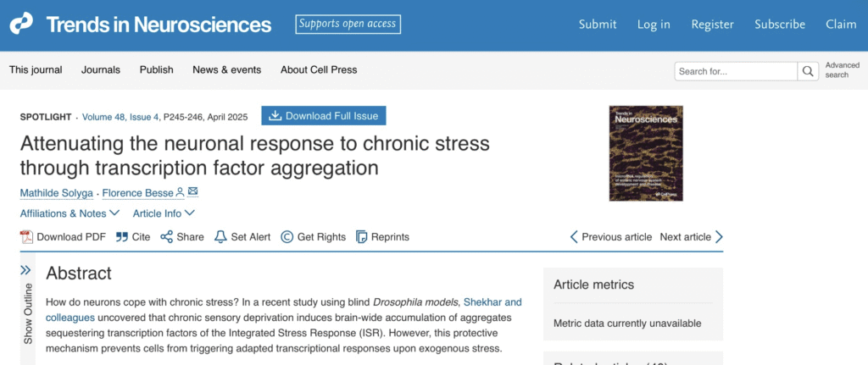Open author Florence Besse's profile

[137, 193]
